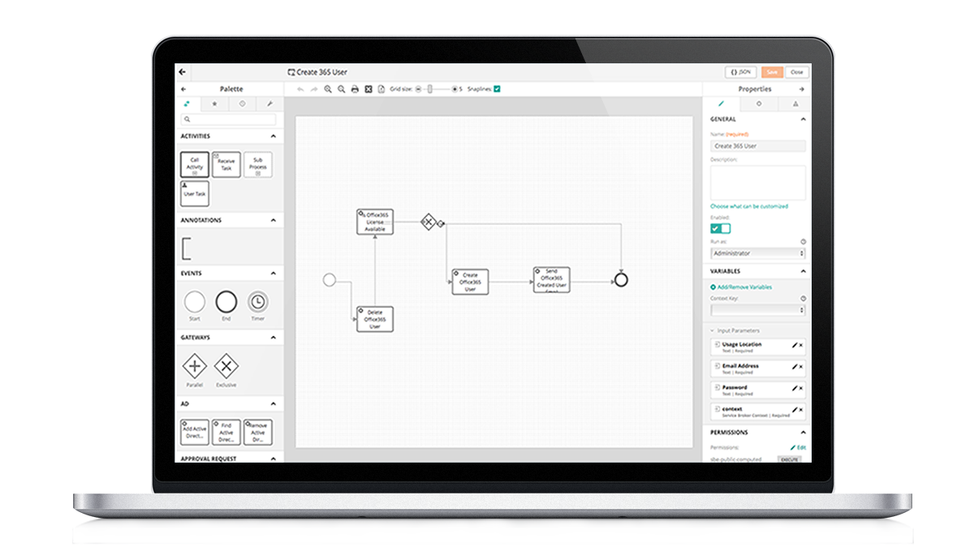Pick the Exclusive gateway from palette

(x=226, y=366)
